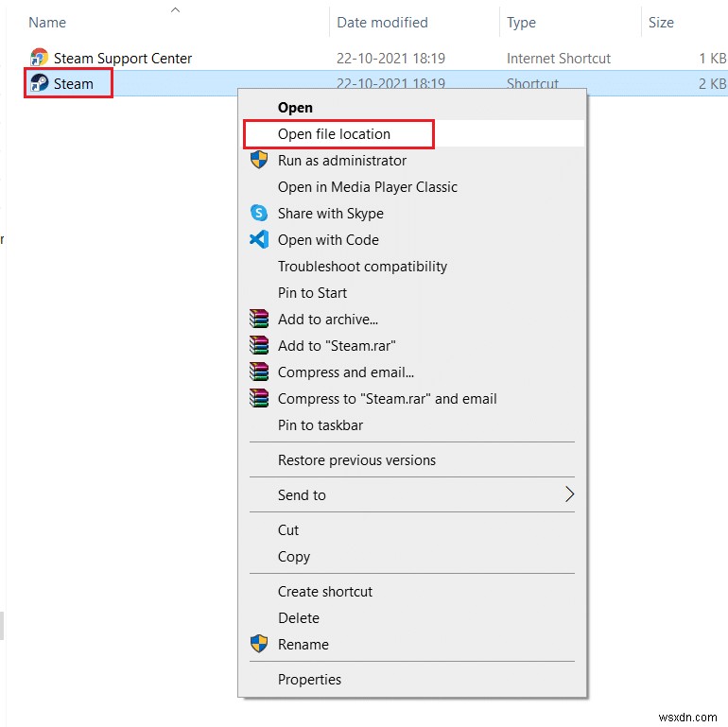Screen dimensions: 728x727
Task: Click date 22-10-2021 18:19 of Steam Support Center
Action: 390,58
